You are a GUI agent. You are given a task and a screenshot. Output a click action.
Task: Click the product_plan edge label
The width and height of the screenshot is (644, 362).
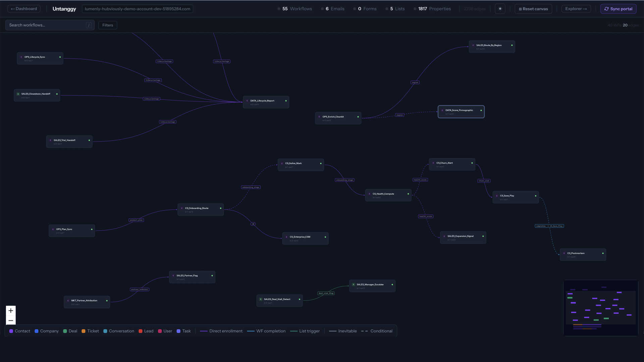click(137, 220)
